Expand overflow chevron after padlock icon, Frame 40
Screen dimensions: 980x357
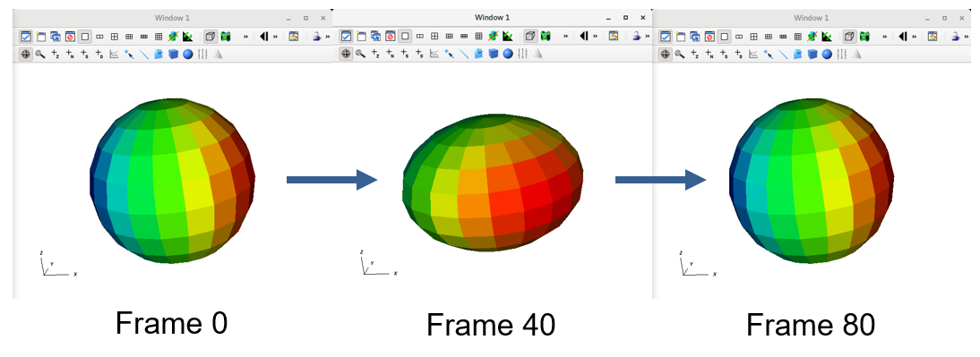[x=648, y=36]
